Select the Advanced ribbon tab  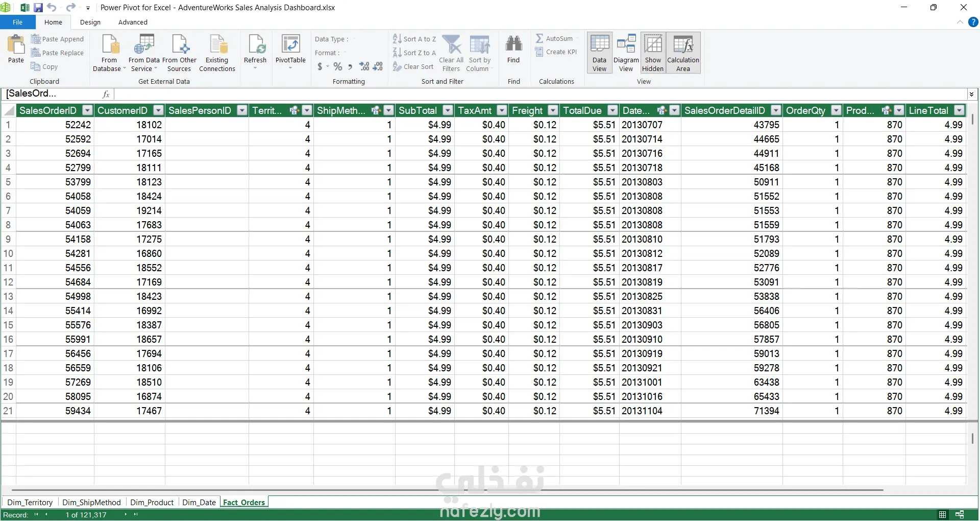click(x=133, y=22)
